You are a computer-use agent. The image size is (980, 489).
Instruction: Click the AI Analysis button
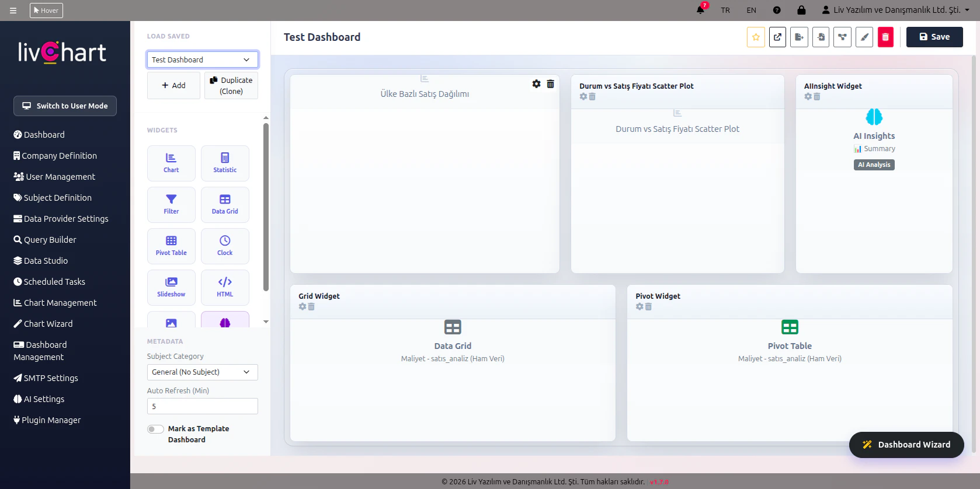coord(874,165)
